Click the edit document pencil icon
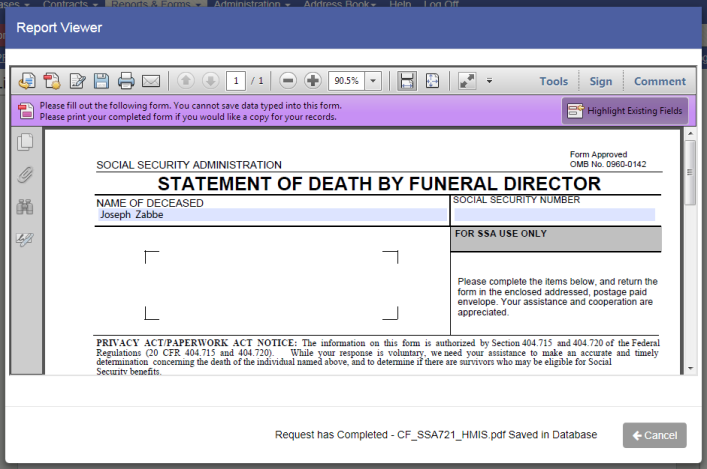Screen dimensions: 707x469 pyautogui.click(x=78, y=81)
